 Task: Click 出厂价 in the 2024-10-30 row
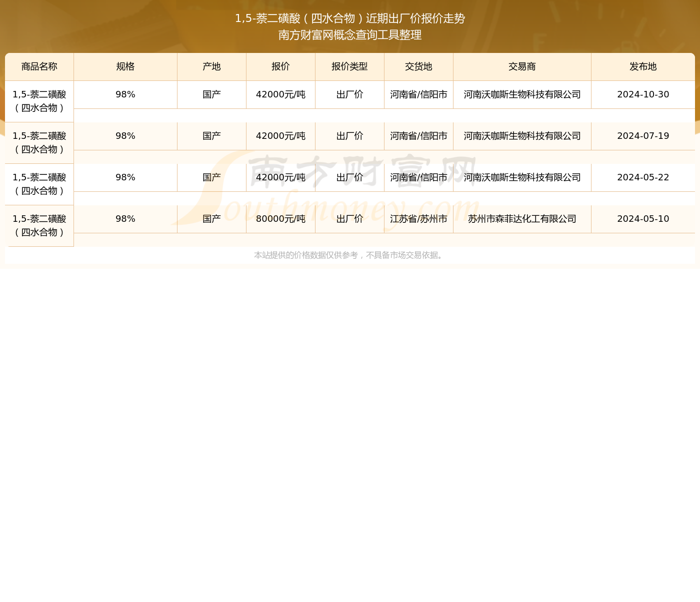click(350, 95)
